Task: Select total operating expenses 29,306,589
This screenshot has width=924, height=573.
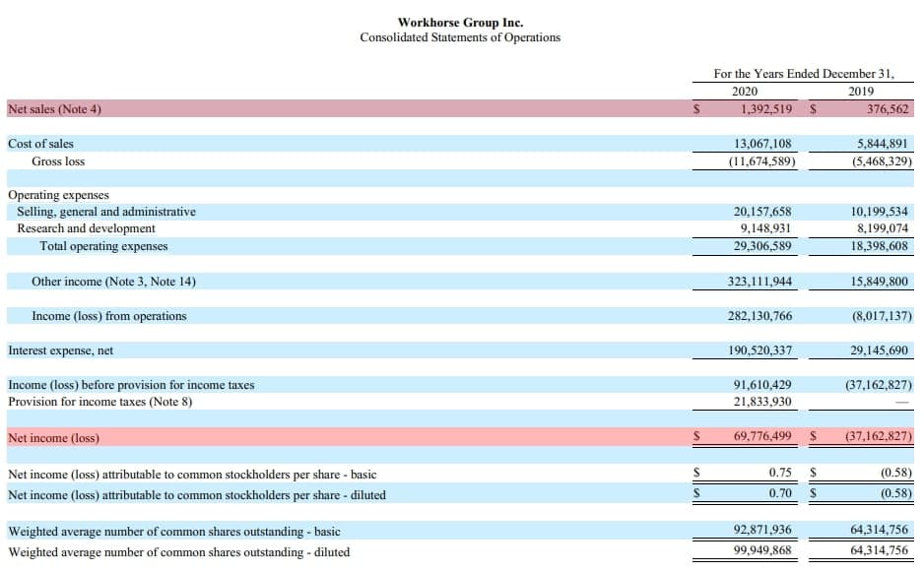Action: pos(762,246)
